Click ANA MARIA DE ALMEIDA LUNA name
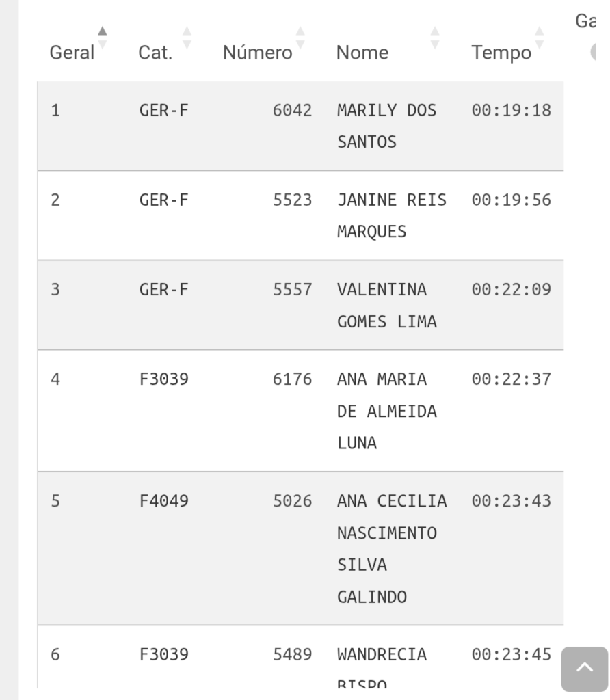The image size is (610, 700). pyautogui.click(x=386, y=411)
